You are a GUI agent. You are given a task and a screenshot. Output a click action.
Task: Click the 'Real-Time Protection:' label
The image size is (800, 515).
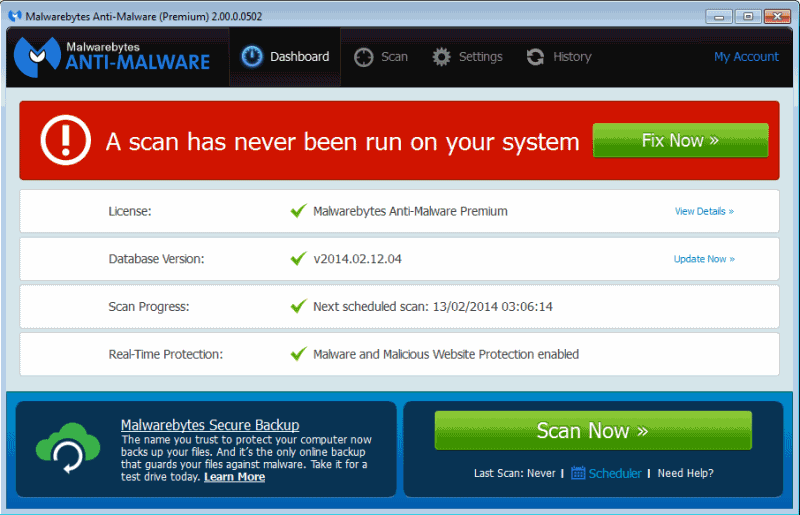pyautogui.click(x=165, y=354)
